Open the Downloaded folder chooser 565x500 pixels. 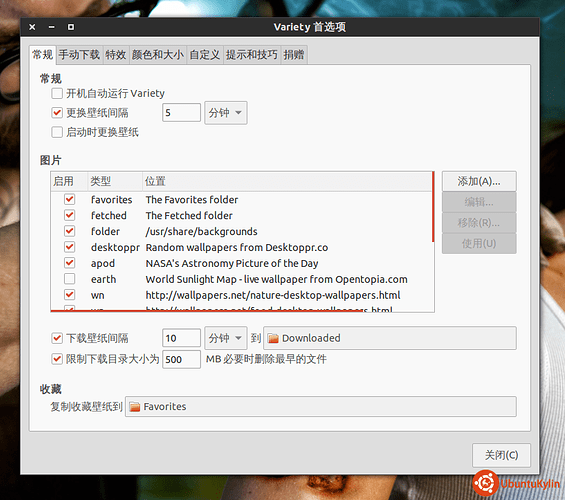point(390,338)
